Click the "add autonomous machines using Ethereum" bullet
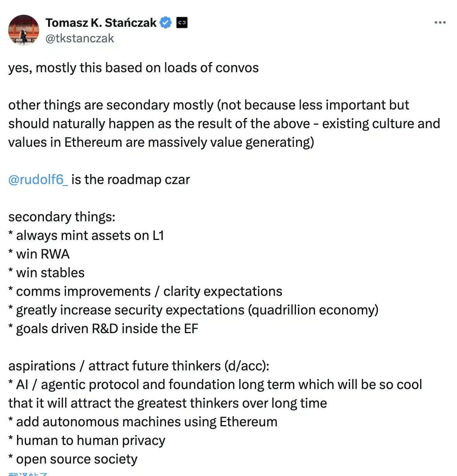Viewport: 457px width, 476px height. (x=147, y=422)
